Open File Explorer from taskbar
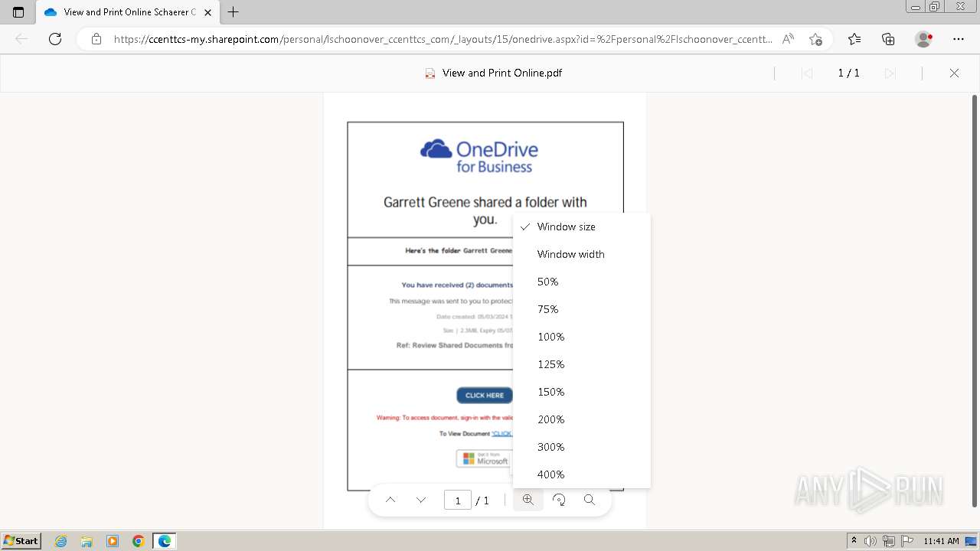Viewport: 980px width, 551px height. [x=87, y=541]
